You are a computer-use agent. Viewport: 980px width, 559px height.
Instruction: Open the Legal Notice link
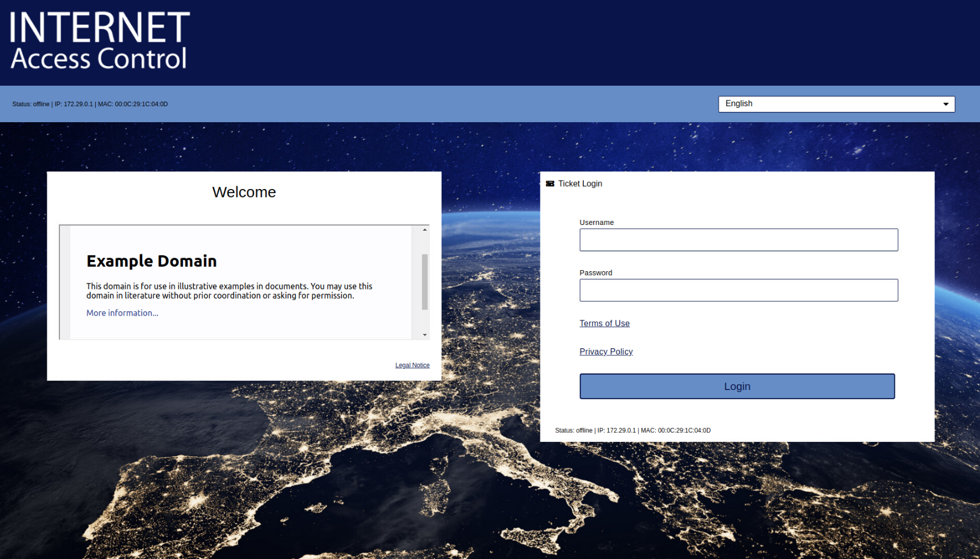(412, 365)
